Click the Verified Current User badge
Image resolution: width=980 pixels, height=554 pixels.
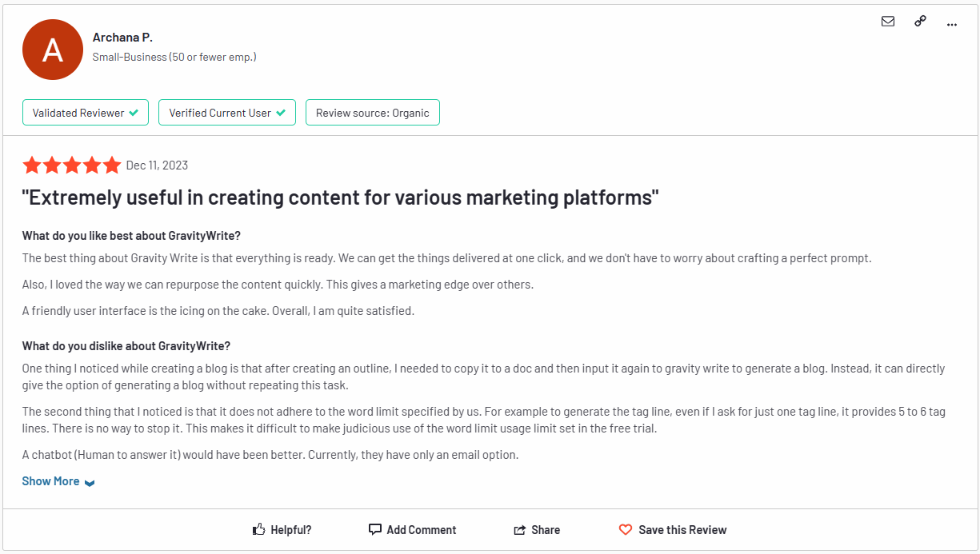227,113
